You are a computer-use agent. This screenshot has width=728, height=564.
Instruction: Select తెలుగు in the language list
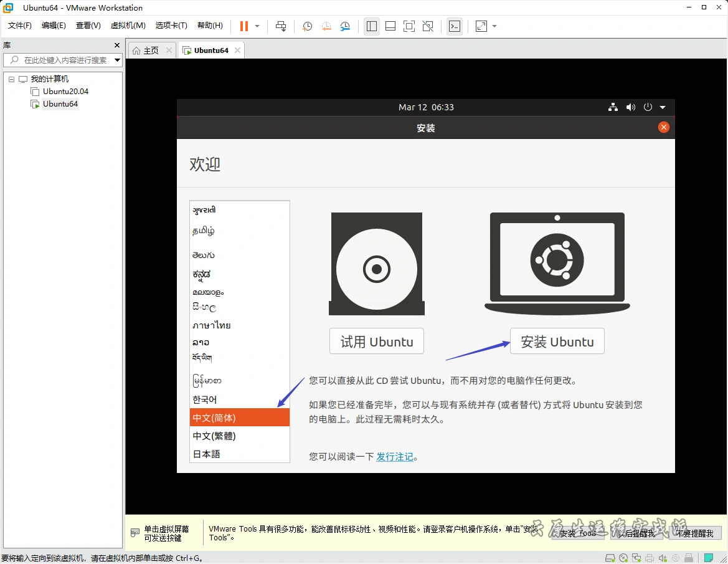(240, 255)
